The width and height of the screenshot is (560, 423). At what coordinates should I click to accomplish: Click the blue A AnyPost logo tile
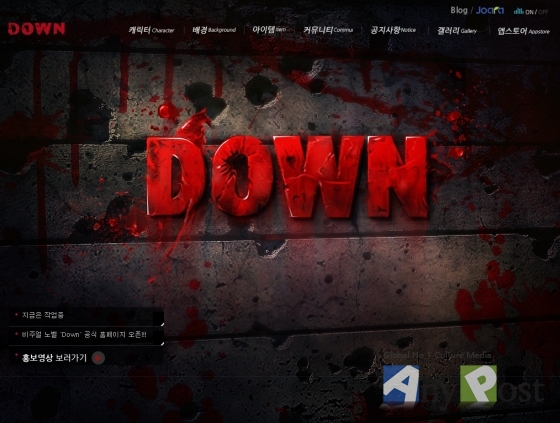pyautogui.click(x=401, y=385)
